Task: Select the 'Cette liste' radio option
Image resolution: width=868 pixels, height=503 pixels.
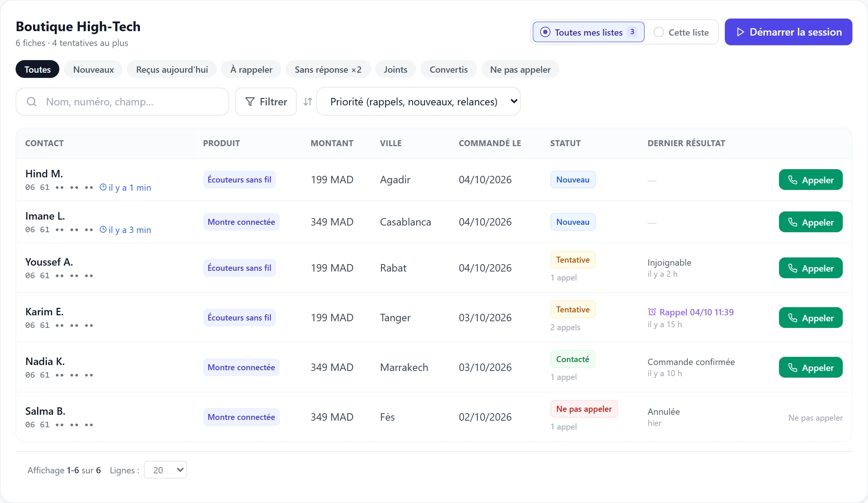Action: pyautogui.click(x=681, y=32)
